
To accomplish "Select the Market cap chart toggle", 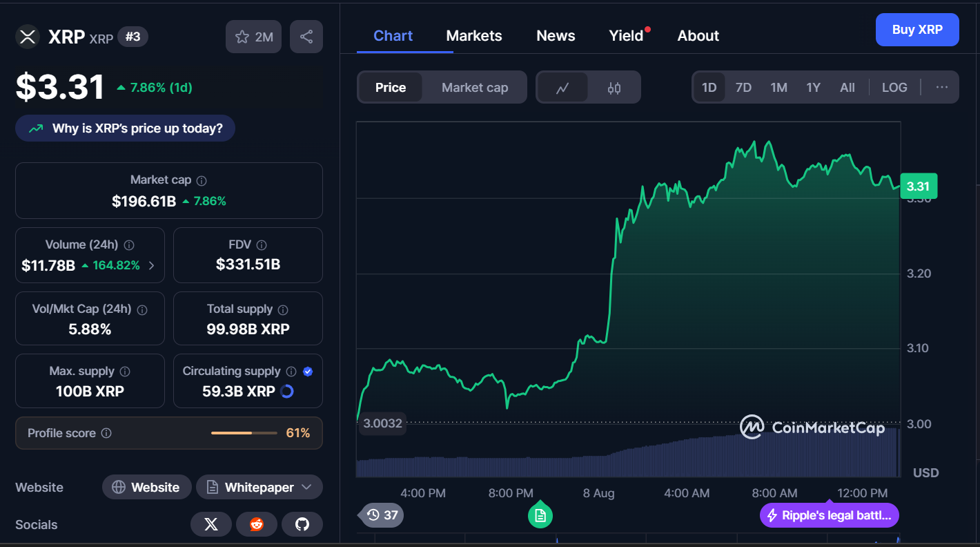I will (475, 88).
